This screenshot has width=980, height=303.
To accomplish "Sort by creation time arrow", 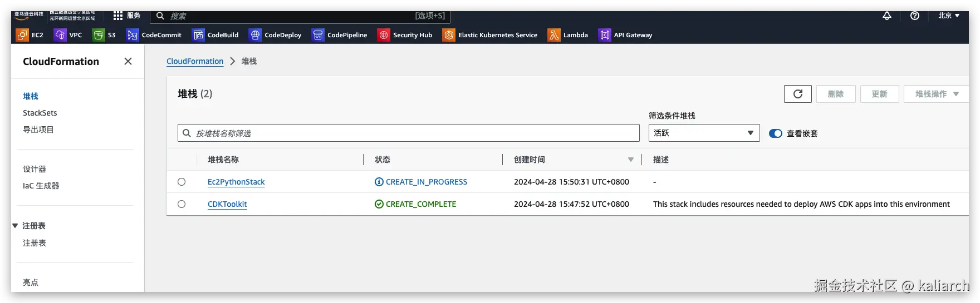I will coord(631,160).
